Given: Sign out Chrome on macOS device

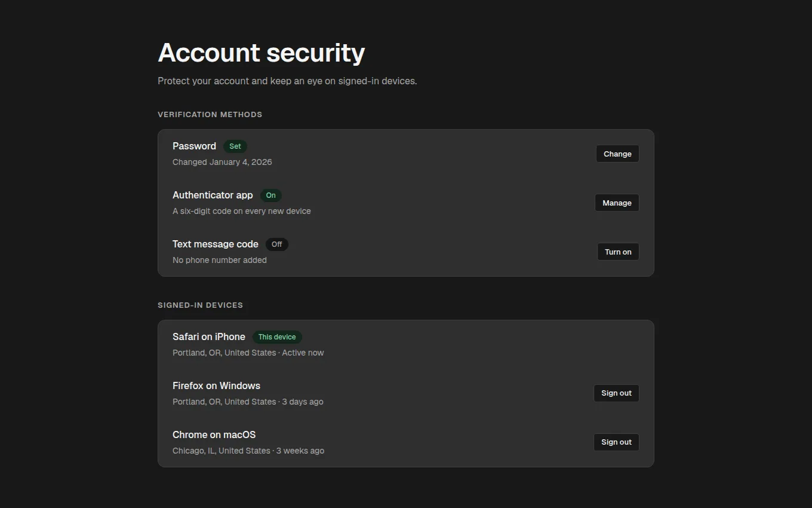Looking at the screenshot, I should pos(616,442).
